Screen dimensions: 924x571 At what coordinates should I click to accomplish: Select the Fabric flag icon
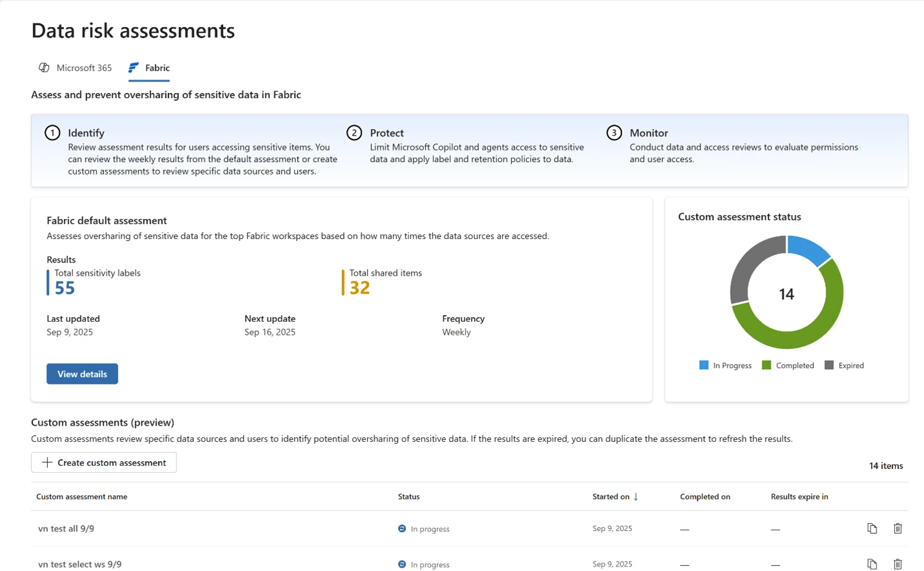pyautogui.click(x=133, y=67)
